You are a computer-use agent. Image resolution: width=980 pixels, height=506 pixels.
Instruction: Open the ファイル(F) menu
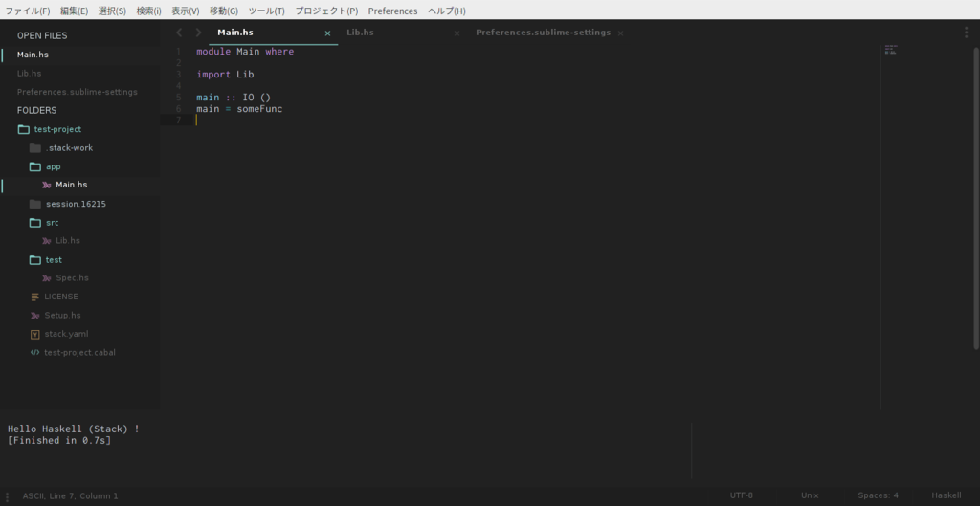28,11
